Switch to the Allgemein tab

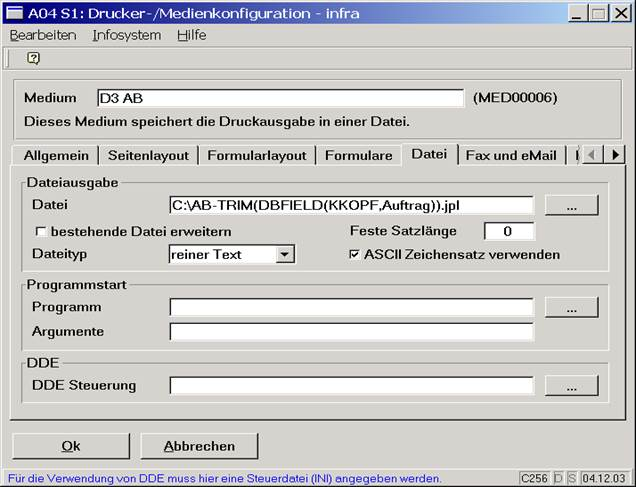click(x=57, y=155)
